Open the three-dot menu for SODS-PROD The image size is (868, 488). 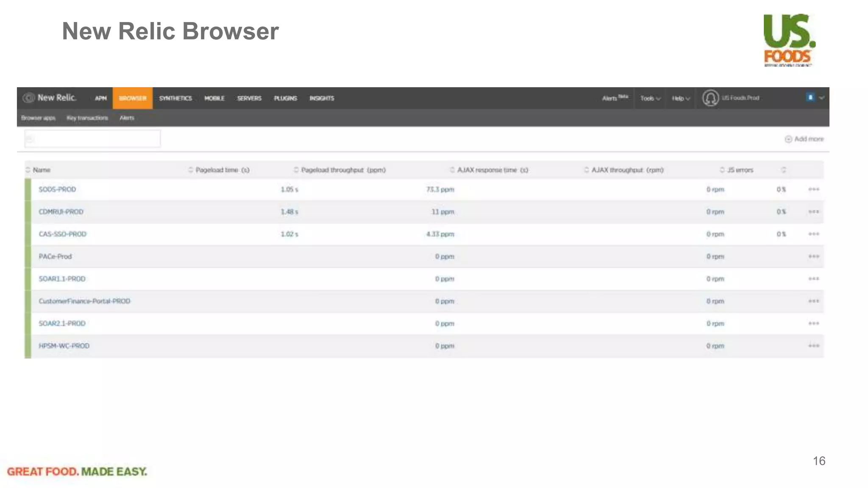point(813,189)
